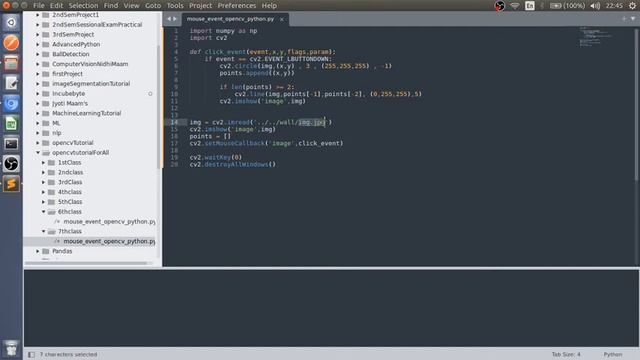
Task: Open the Terminal dock icon
Action: click(11, 144)
